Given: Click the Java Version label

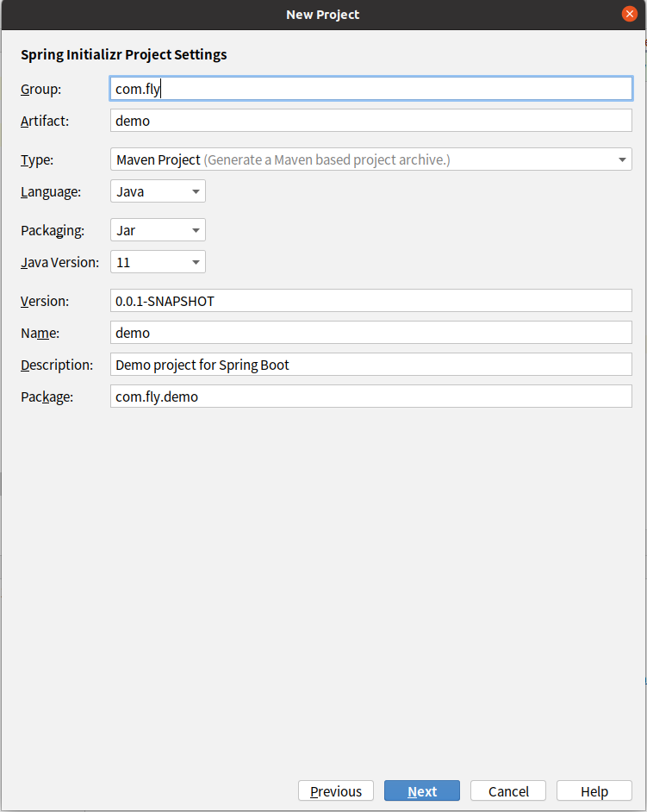Looking at the screenshot, I should coord(59,263).
